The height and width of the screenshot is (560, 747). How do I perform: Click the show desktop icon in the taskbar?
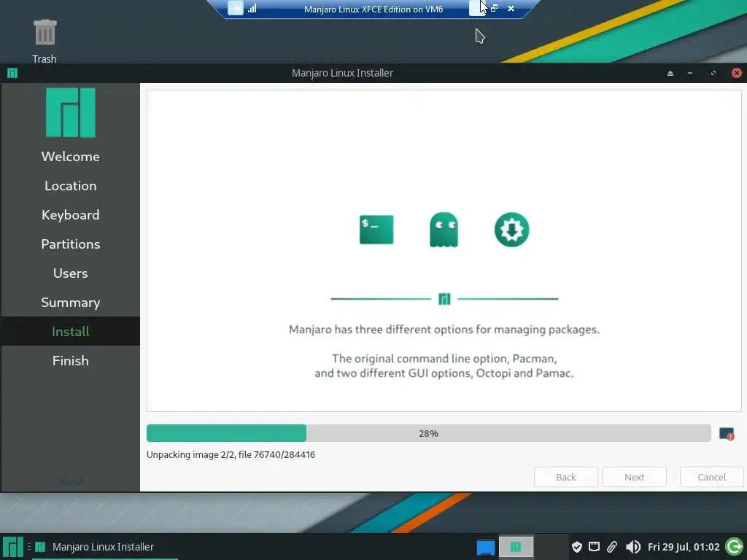pos(485,547)
